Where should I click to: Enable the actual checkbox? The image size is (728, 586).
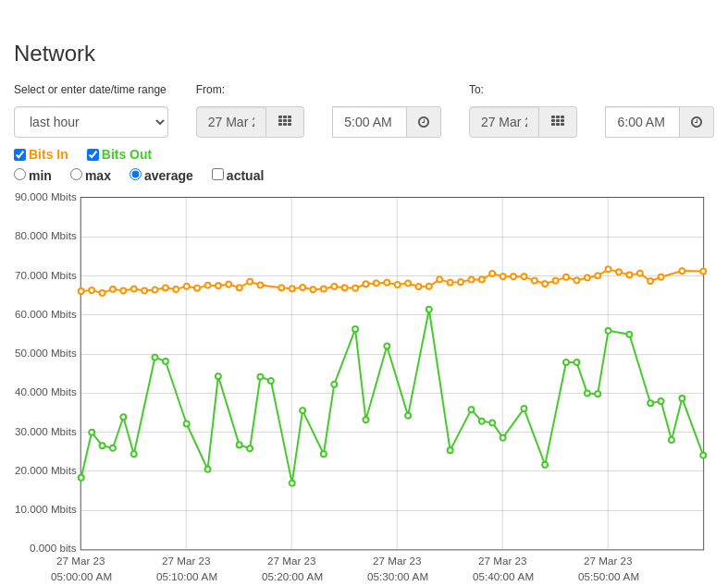(x=217, y=175)
